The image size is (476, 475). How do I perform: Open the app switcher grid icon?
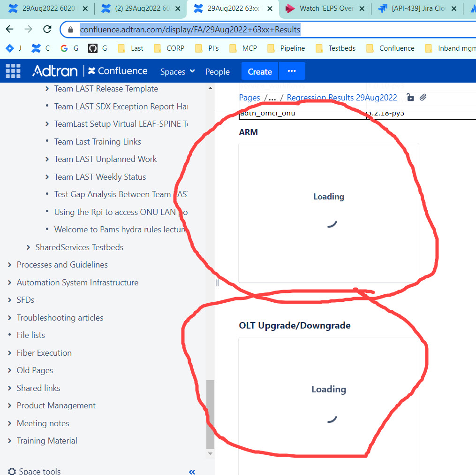click(x=13, y=71)
